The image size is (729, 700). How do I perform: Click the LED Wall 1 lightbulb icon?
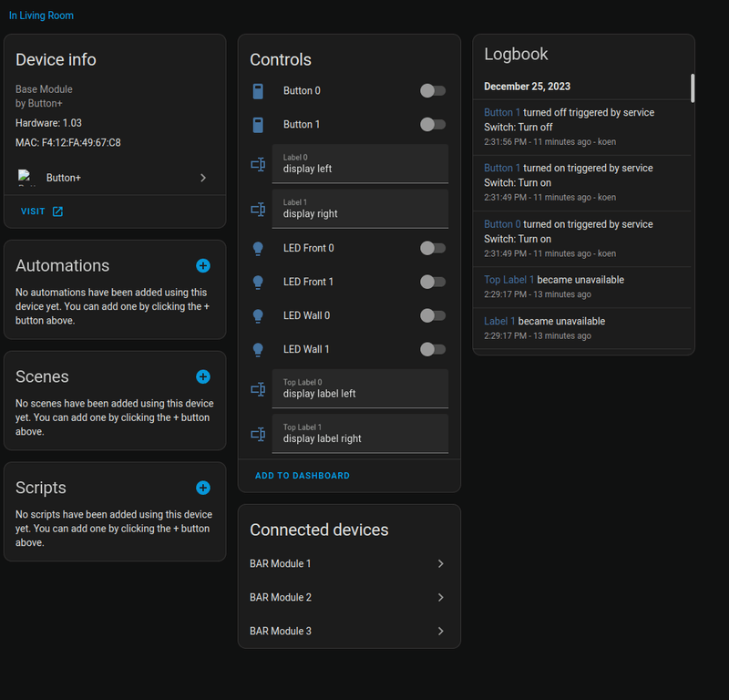click(258, 349)
